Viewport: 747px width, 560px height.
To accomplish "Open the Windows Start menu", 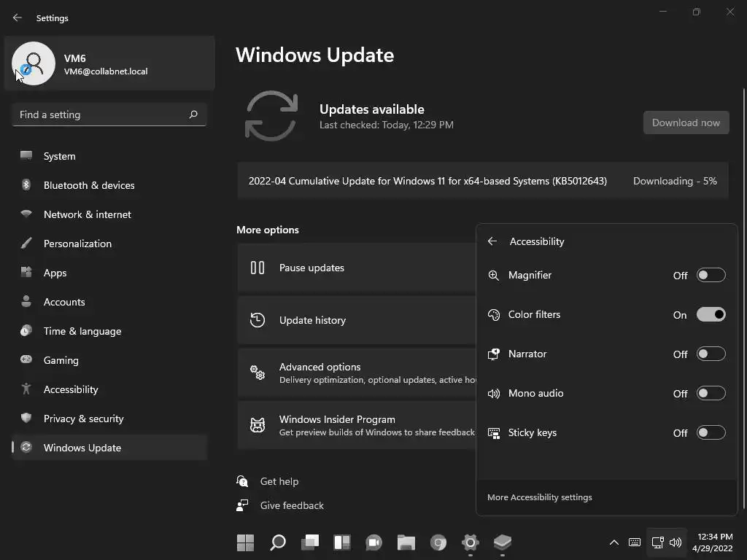I will click(x=245, y=542).
